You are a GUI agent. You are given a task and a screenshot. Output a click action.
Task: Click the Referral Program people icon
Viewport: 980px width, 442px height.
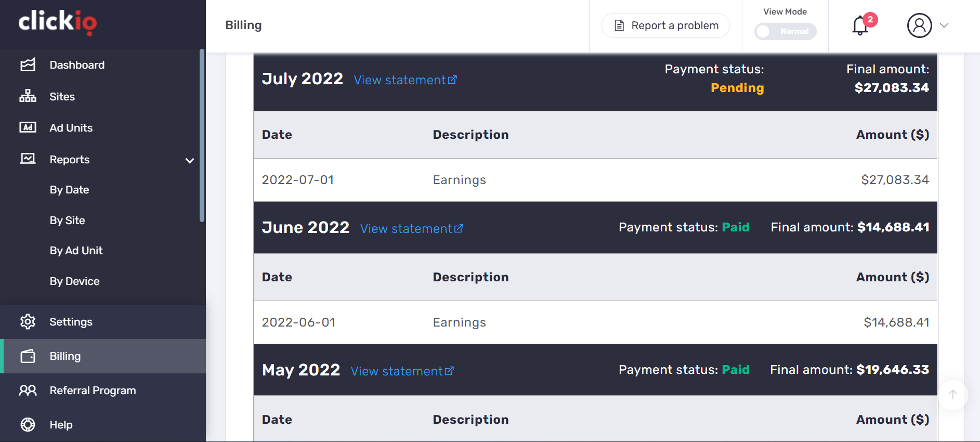click(x=28, y=391)
